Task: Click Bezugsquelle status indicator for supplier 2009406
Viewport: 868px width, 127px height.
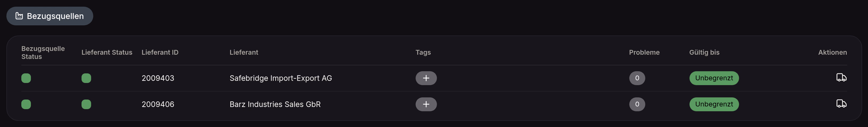Action: 26,104
